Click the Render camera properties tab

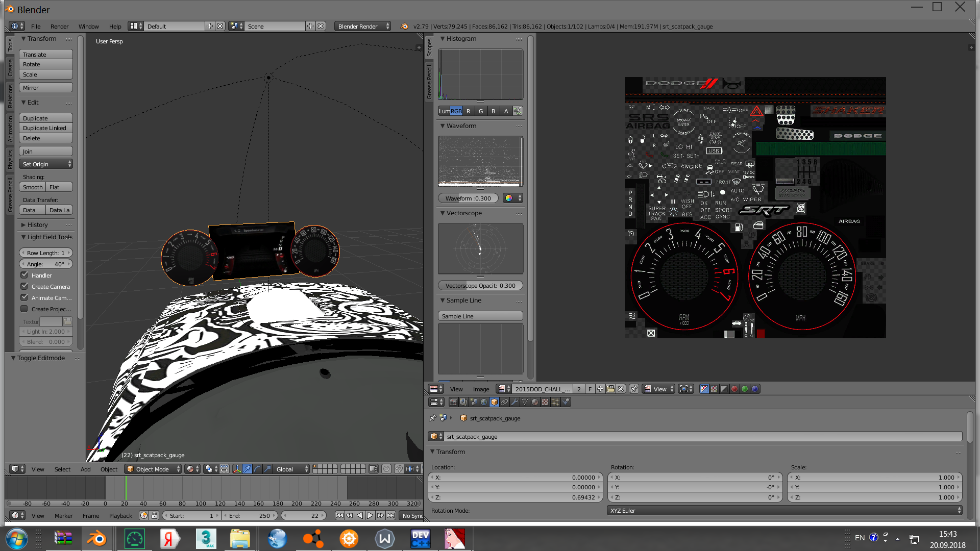point(453,402)
